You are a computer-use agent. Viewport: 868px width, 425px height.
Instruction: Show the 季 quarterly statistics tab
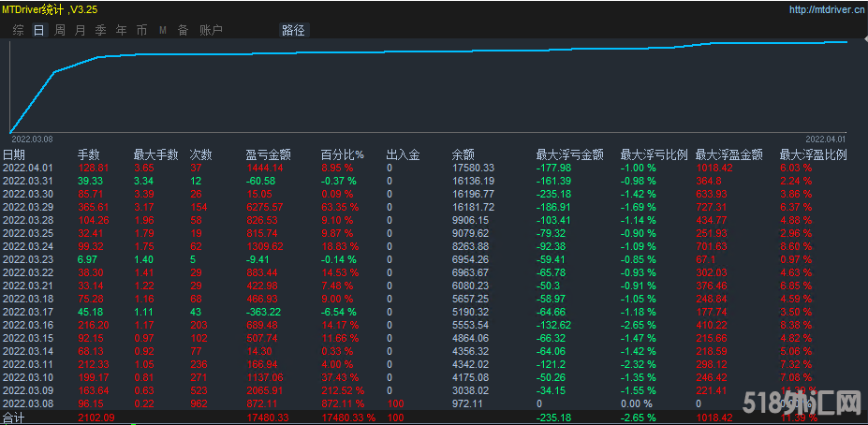[101, 30]
